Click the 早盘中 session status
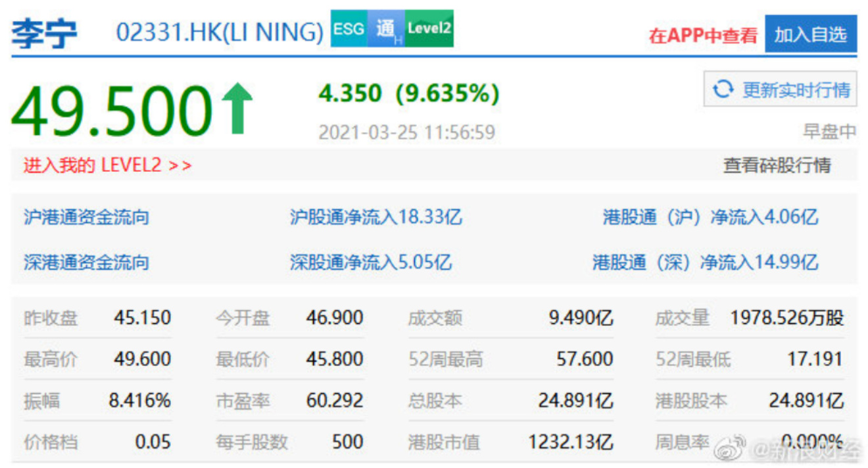The width and height of the screenshot is (868, 468). [x=830, y=131]
